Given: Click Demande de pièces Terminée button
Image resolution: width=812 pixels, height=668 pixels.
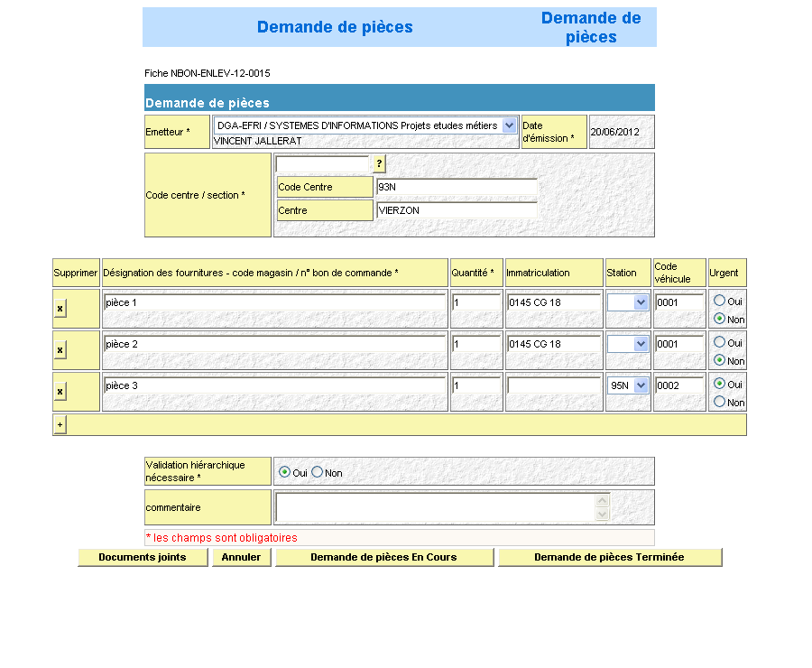Looking at the screenshot, I should click(x=610, y=557).
